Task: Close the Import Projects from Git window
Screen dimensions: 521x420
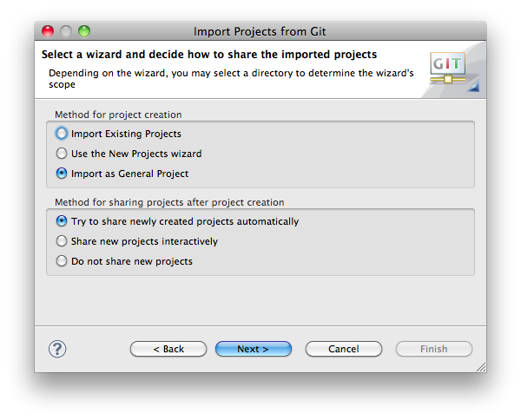Action: point(48,31)
